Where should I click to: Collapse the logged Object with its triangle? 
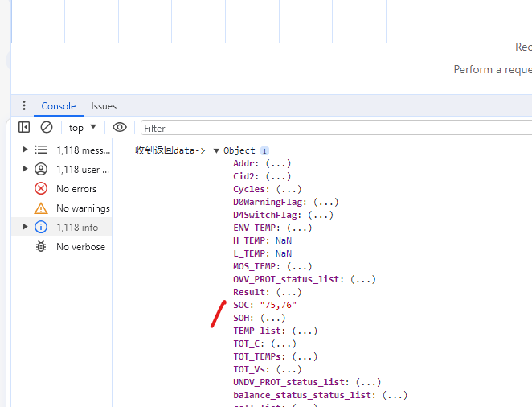point(216,150)
